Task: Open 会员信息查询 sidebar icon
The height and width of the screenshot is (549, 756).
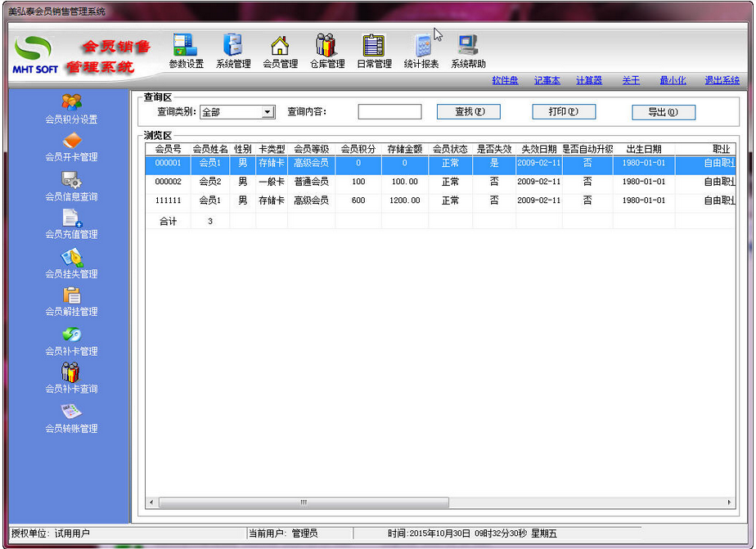Action: click(x=71, y=187)
